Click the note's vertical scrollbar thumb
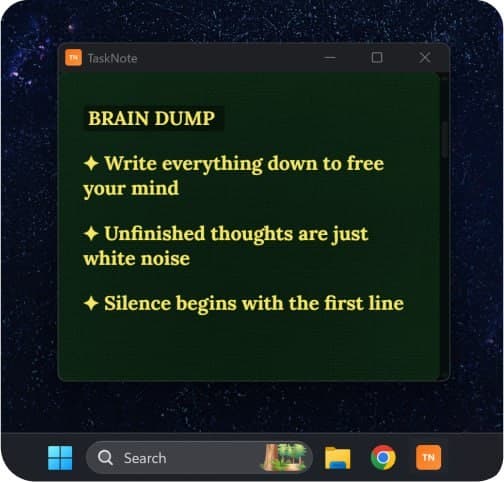Viewport: 504px width, 482px height. pos(445,140)
